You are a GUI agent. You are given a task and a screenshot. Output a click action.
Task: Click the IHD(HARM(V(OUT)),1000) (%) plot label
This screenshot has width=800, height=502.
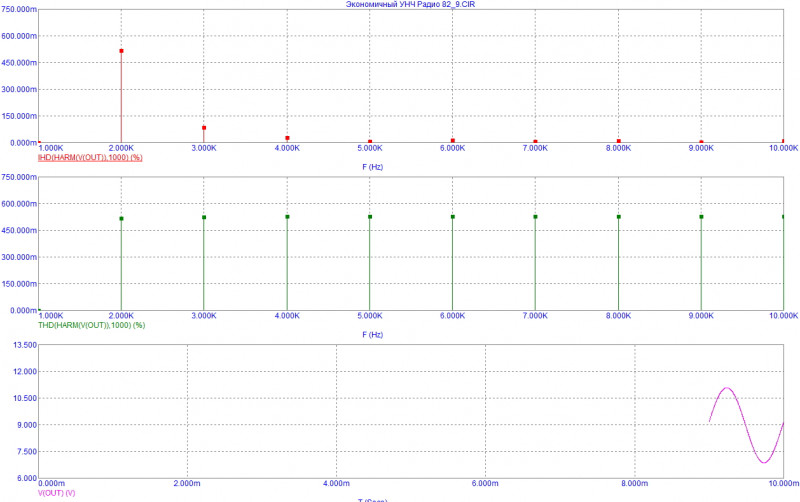pos(90,158)
